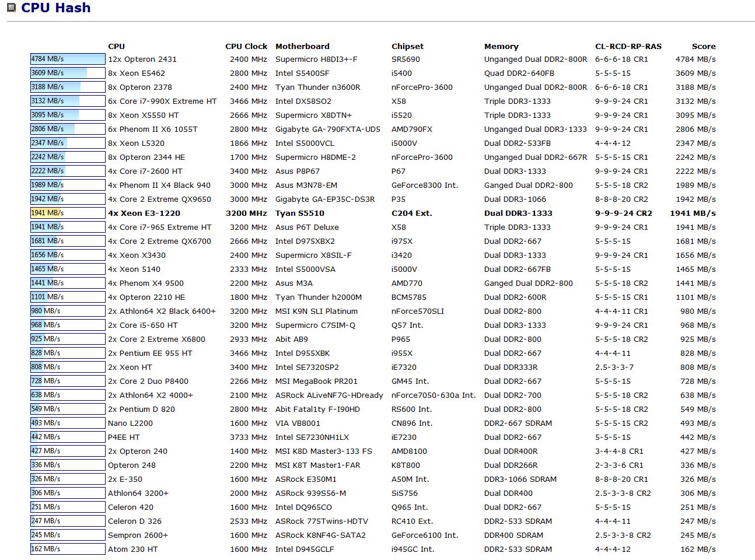Click the CPU Hash heading

tap(56, 8)
